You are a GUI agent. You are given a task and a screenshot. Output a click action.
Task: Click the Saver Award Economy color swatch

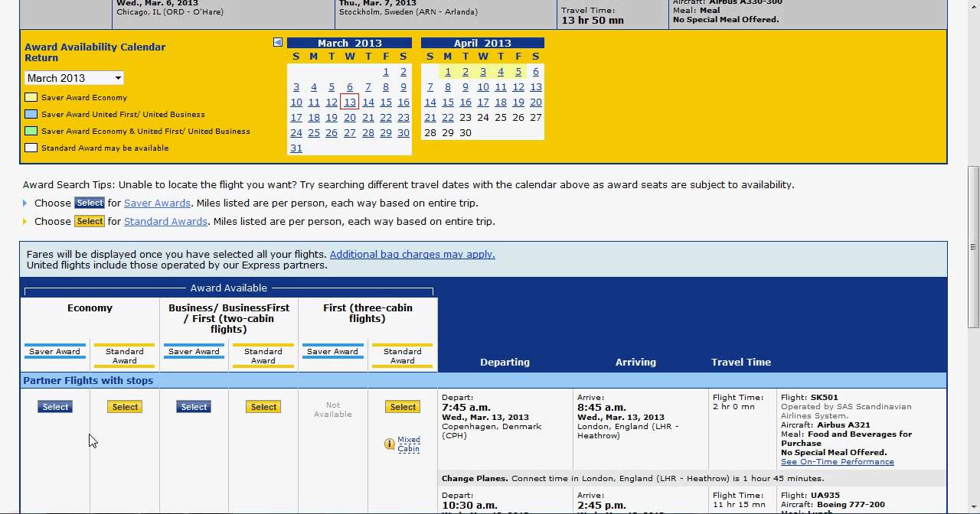31,98
